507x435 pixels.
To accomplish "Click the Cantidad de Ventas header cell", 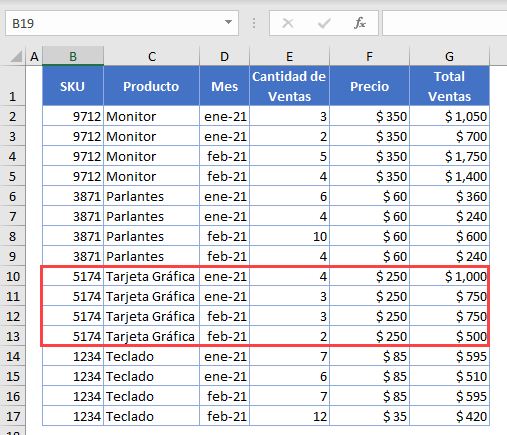I will [289, 86].
